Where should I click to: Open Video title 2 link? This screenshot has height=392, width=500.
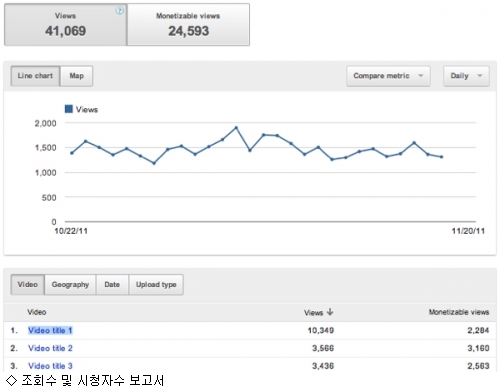click(50, 348)
